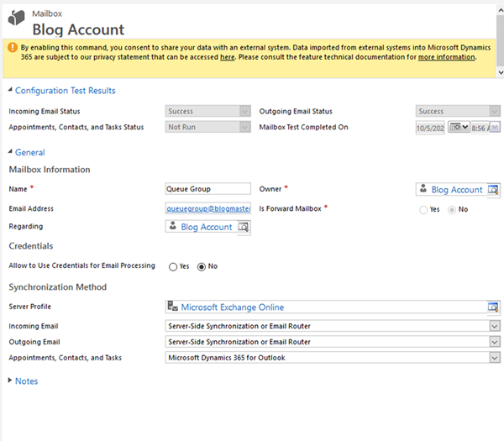
Task: Open calendar picker for Mailbox Test Completed On
Action: [459, 127]
